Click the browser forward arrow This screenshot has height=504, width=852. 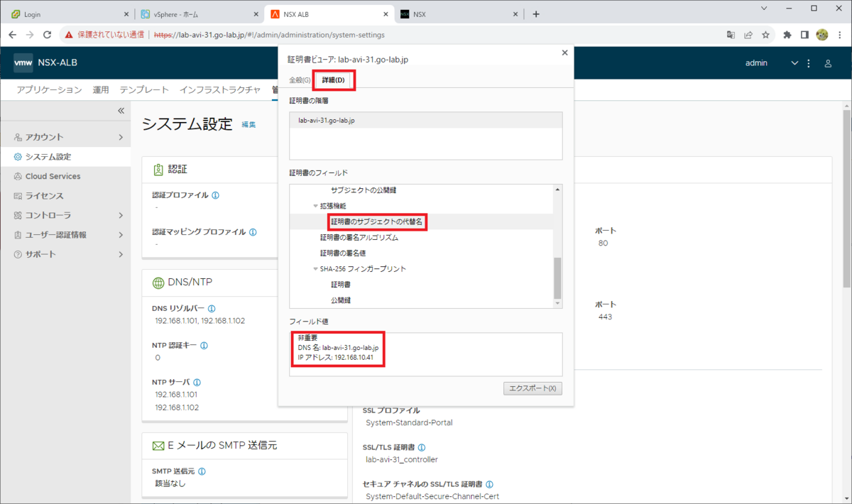point(30,34)
